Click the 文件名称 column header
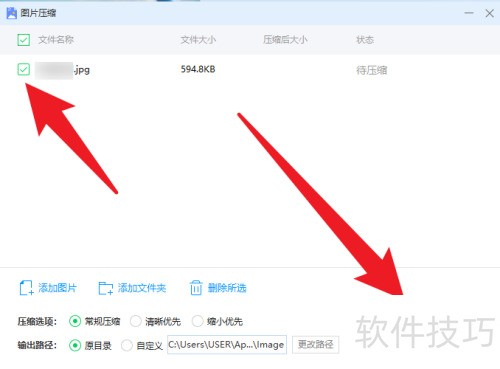Viewport: 500px width, 369px height. [56, 40]
